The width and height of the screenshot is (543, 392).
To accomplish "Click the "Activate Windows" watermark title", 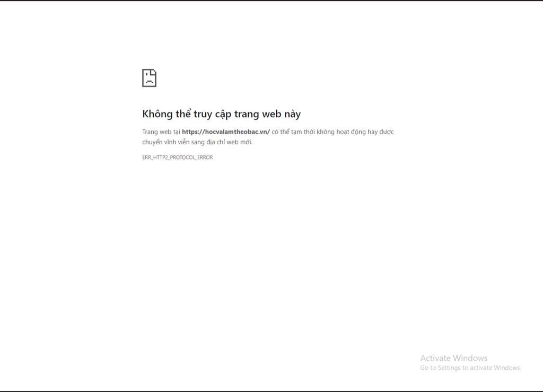I will (x=454, y=358).
